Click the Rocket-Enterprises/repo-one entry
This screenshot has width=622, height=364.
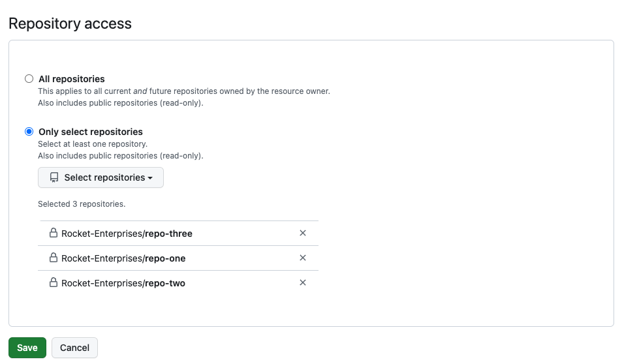[x=123, y=258]
